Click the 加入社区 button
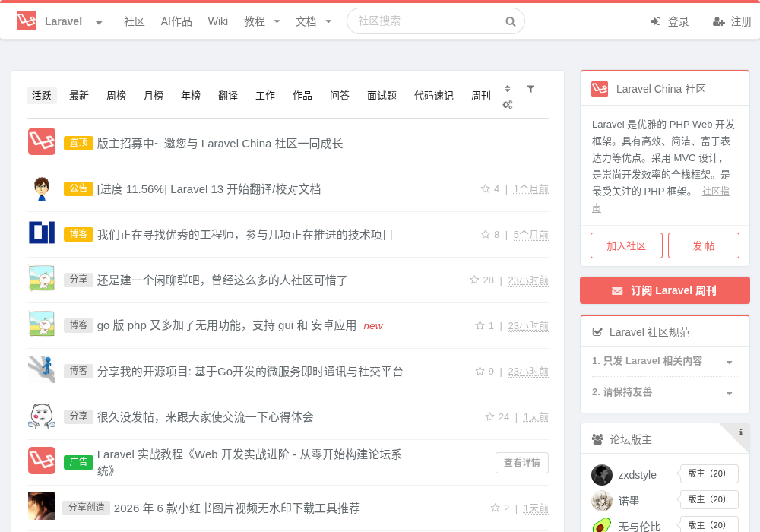Viewport: 760px width, 532px height. pos(626,245)
